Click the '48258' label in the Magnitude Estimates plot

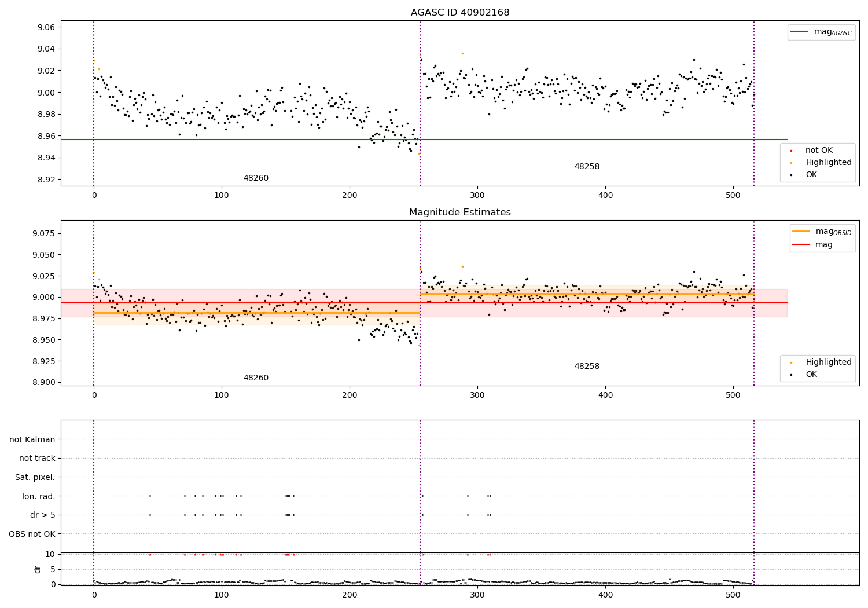click(x=587, y=367)
